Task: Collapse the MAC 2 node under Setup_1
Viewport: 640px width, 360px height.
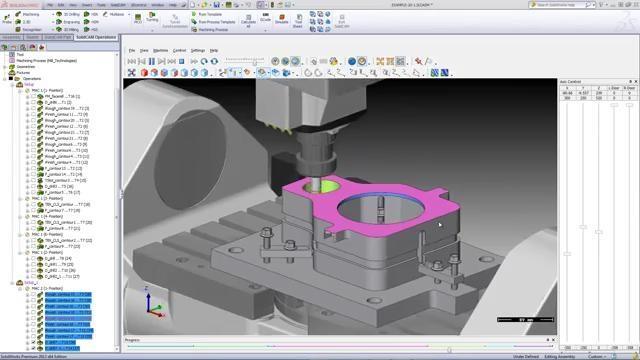Action: (20, 289)
